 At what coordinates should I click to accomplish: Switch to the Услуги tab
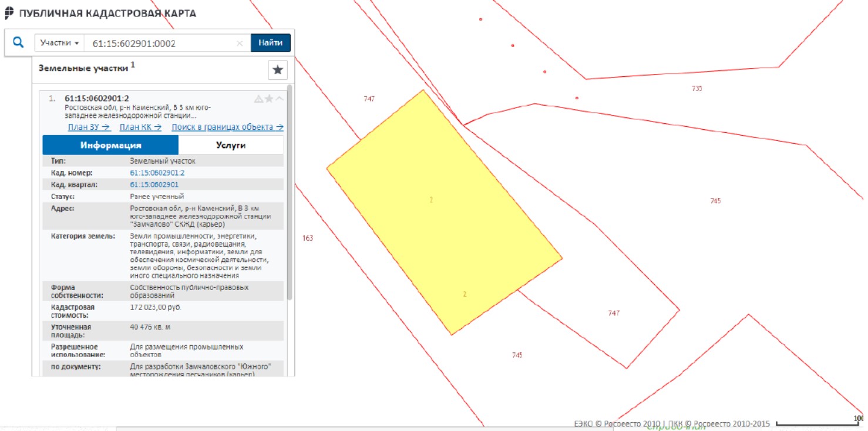tap(230, 145)
